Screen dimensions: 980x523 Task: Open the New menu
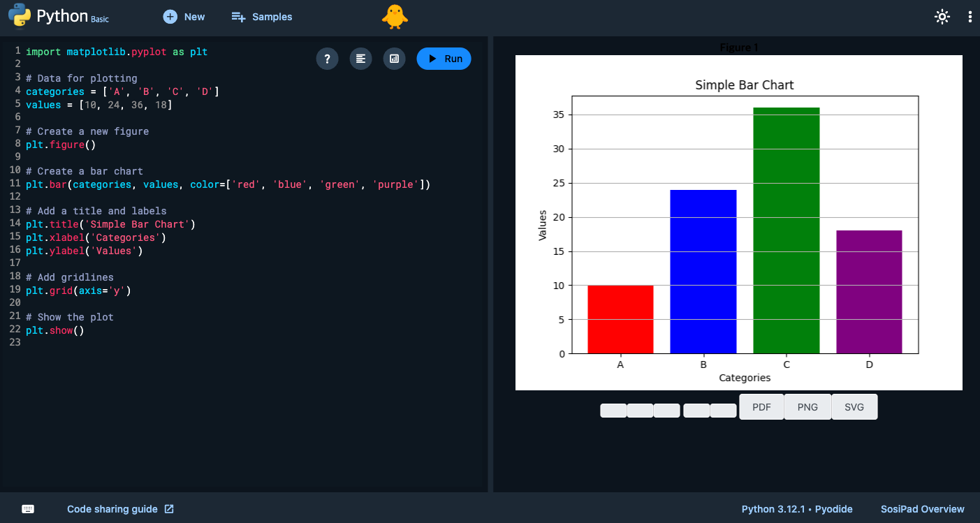[184, 17]
